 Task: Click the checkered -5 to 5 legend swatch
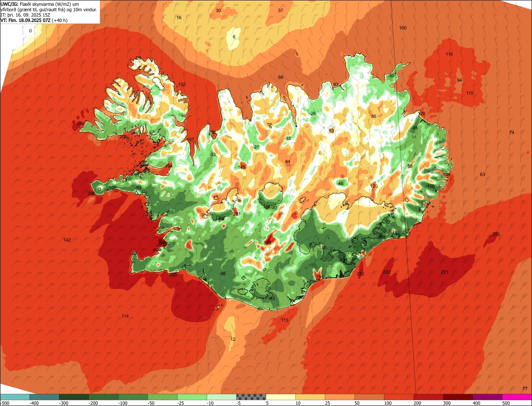point(251,397)
